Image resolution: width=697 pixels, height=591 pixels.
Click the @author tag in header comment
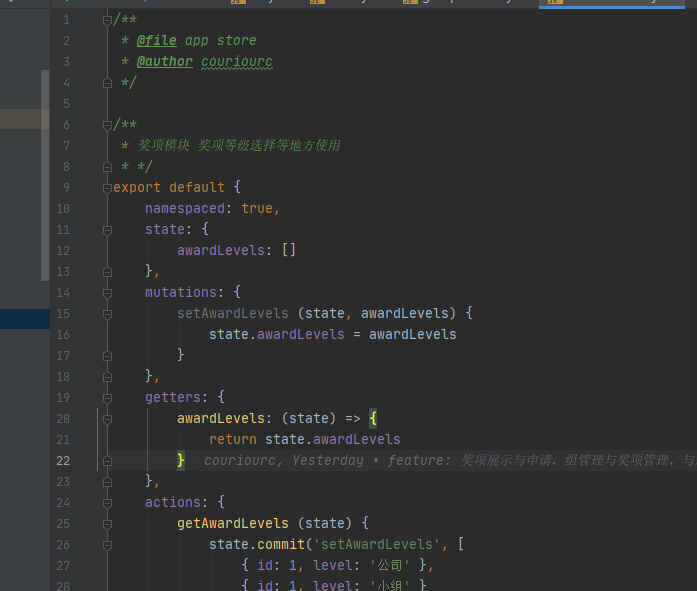pos(164,62)
